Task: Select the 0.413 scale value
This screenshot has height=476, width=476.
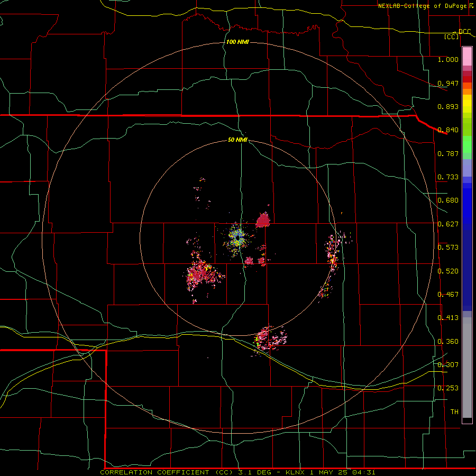Action: 448,318
